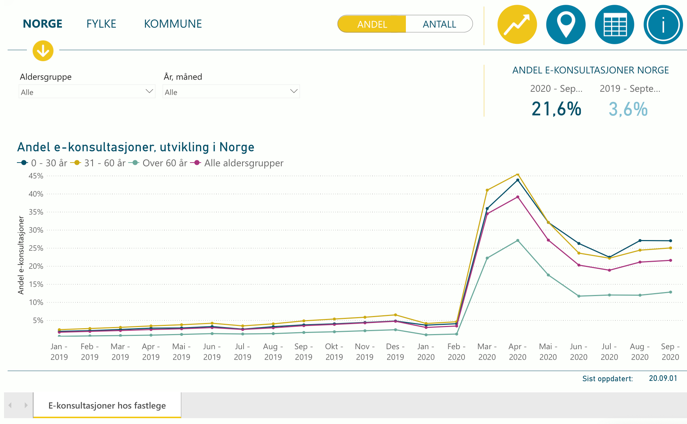
Task: Select Over 60 år legend marker
Action: tap(135, 163)
